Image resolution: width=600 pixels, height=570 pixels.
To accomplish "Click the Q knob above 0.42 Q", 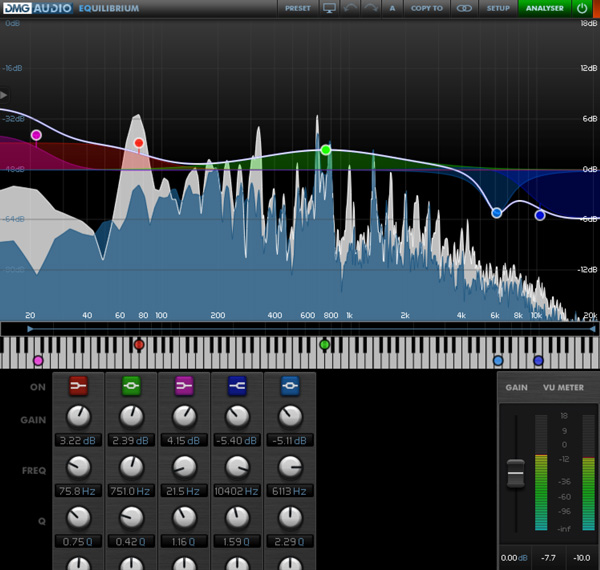I will (131, 518).
